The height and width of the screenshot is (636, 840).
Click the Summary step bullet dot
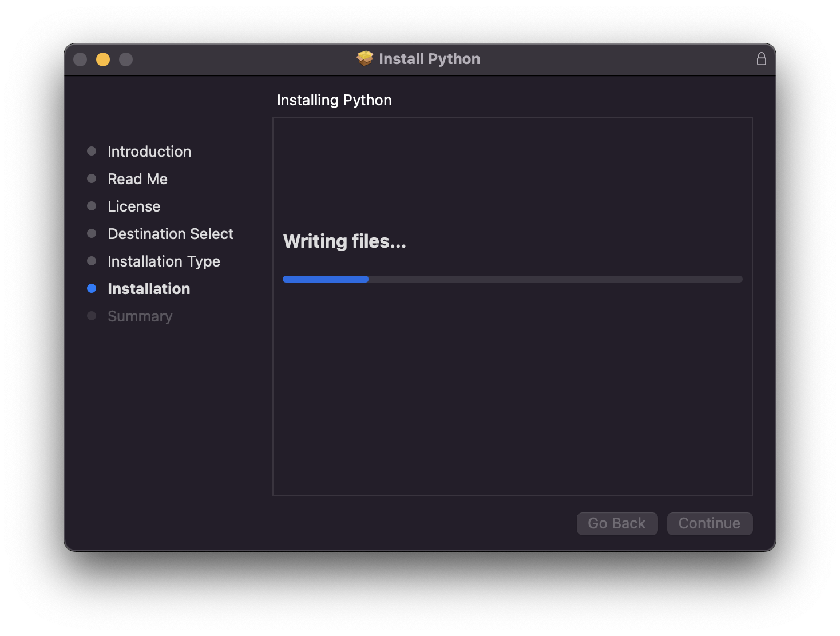click(x=92, y=316)
